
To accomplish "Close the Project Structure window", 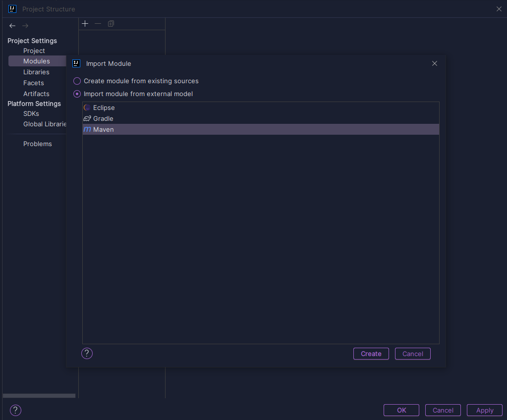I will tap(499, 9).
